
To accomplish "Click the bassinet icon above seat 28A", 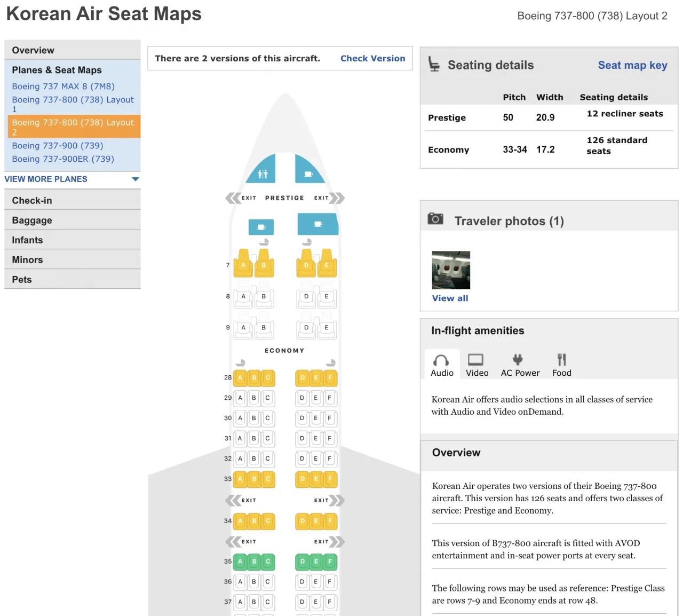I will [x=241, y=363].
